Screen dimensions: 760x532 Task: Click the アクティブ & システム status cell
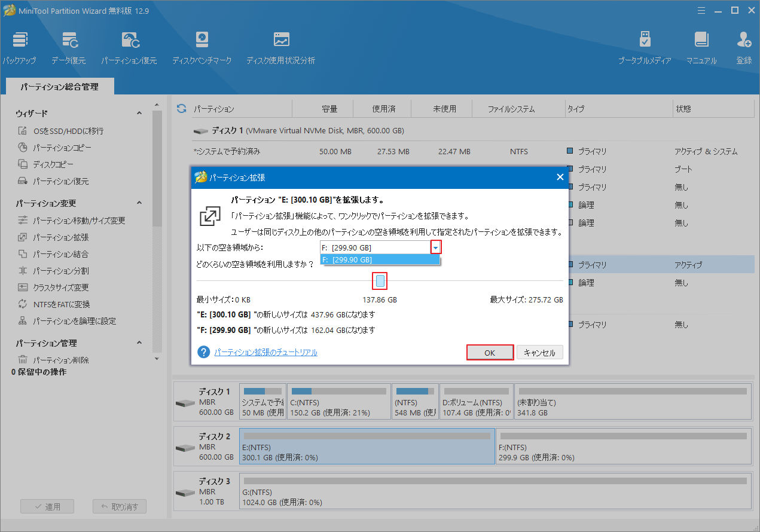(x=706, y=151)
